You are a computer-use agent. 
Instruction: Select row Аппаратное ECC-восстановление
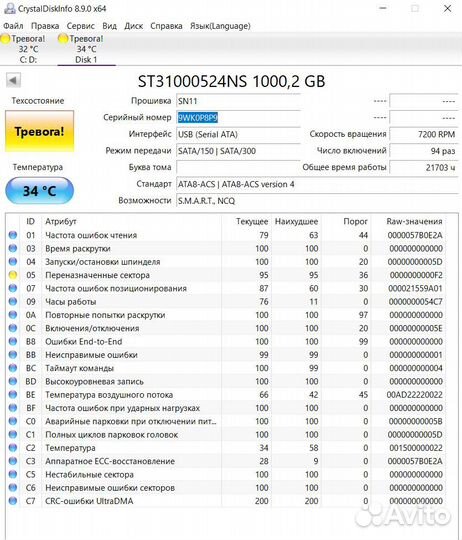pyautogui.click(x=226, y=461)
